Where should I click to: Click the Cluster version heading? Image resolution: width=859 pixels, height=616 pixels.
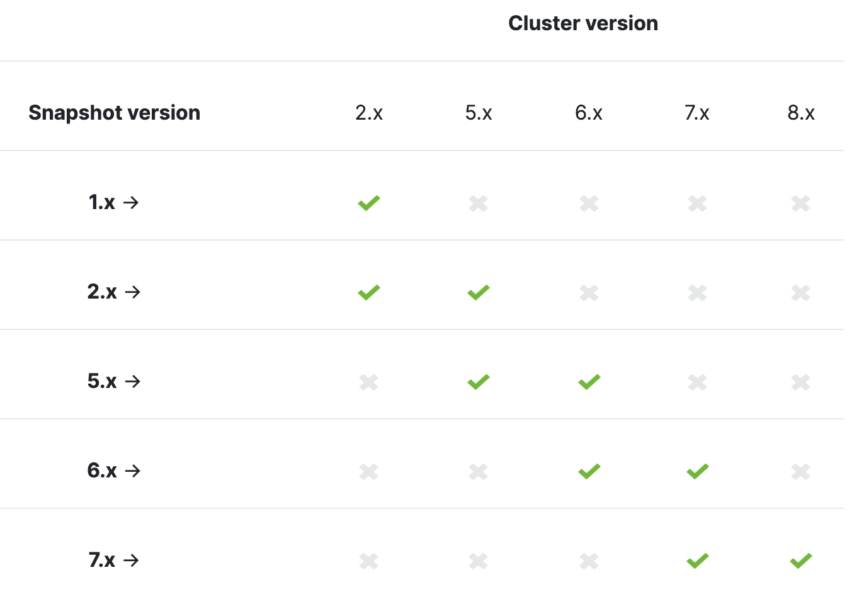click(583, 23)
